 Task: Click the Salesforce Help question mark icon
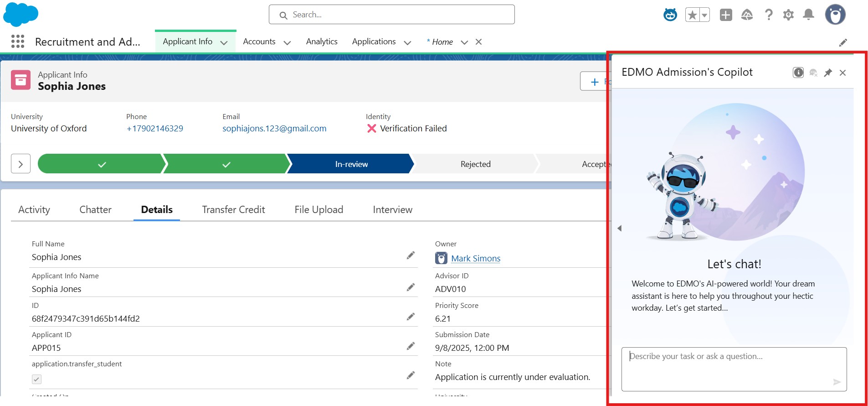(x=769, y=15)
